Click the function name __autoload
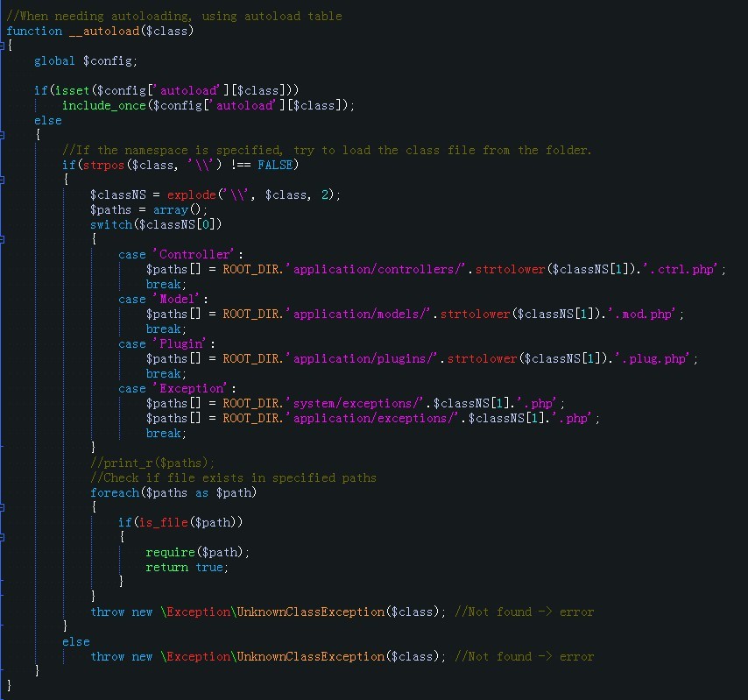 click(104, 31)
